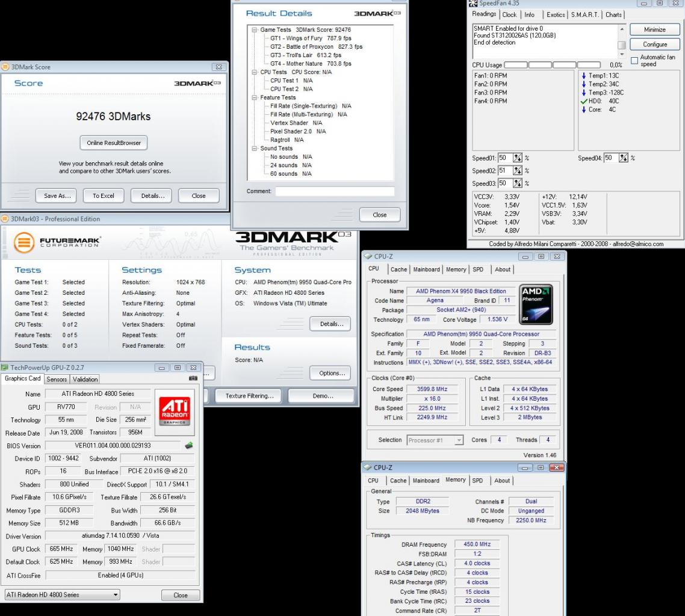Open the SpeedFan Charts tab
This screenshot has height=616, width=685.
[613, 15]
